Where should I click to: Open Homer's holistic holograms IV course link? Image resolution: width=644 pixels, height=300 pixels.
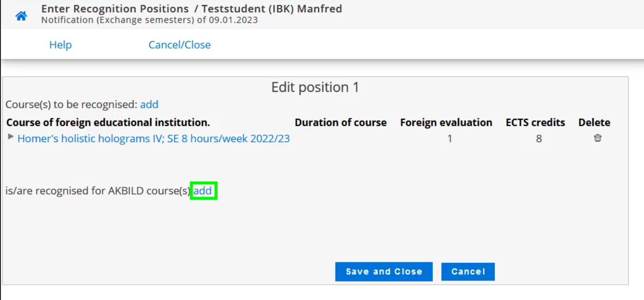click(x=154, y=138)
